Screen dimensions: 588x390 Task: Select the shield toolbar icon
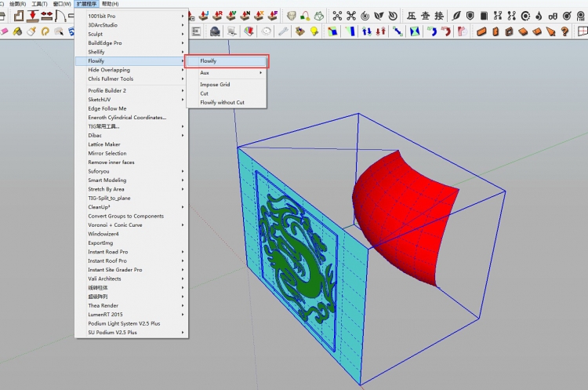click(x=470, y=16)
